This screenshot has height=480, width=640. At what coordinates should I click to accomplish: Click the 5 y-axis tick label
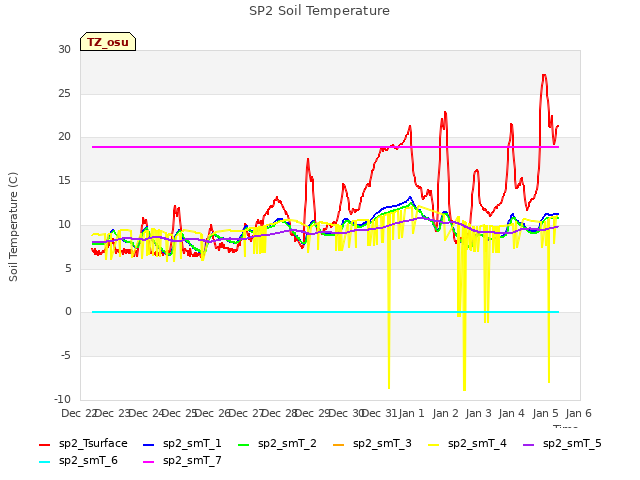tap(68, 269)
